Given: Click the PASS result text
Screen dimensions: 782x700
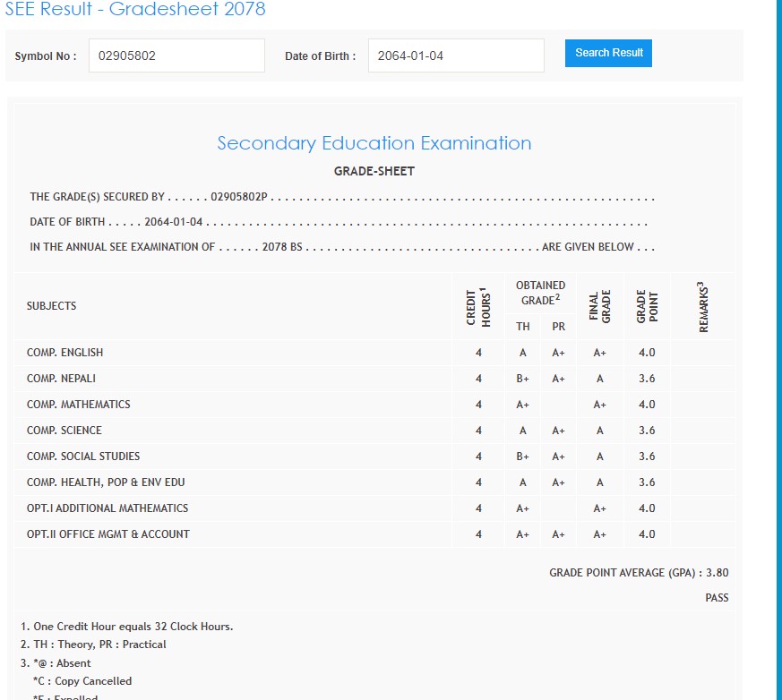Looking at the screenshot, I should (x=717, y=598).
